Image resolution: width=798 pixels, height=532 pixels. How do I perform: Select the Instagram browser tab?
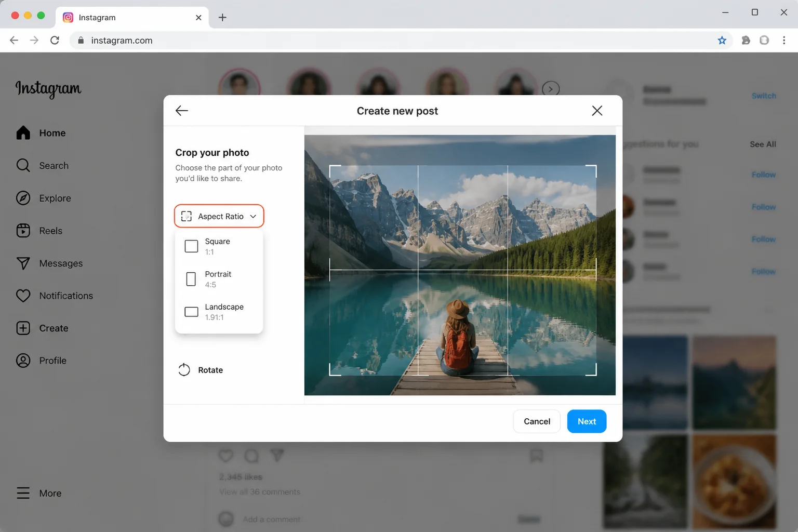coord(132,17)
